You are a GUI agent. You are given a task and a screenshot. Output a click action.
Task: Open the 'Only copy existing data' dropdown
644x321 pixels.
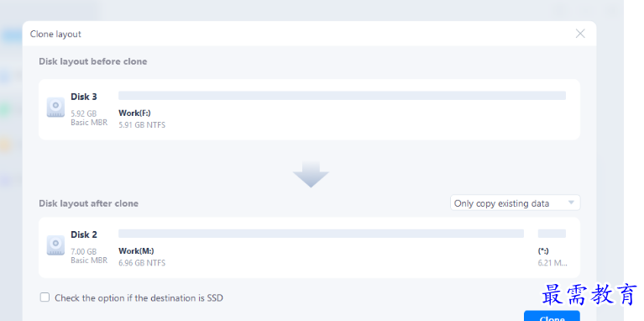[x=515, y=203]
